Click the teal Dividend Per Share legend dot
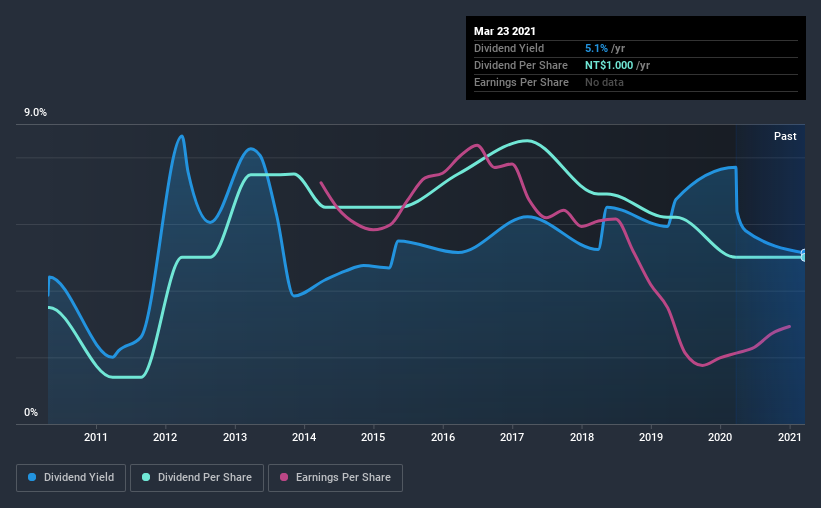This screenshot has width=821, height=508. (153, 478)
